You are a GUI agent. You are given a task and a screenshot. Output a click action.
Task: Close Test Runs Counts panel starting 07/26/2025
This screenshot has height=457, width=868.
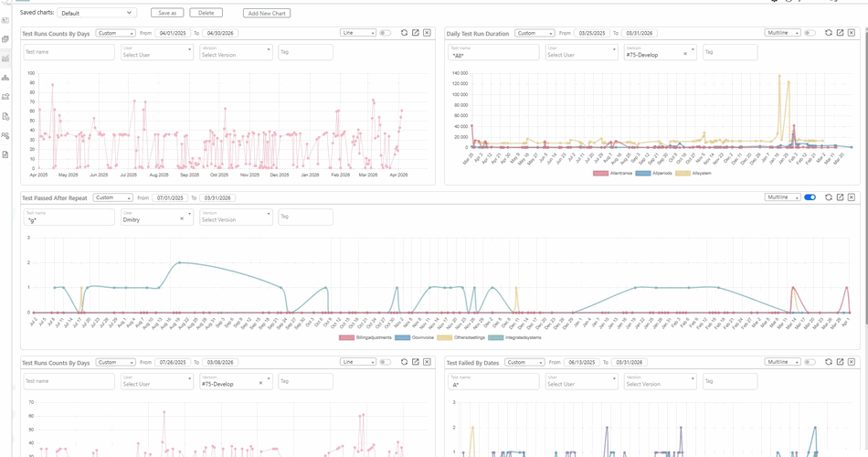point(427,362)
